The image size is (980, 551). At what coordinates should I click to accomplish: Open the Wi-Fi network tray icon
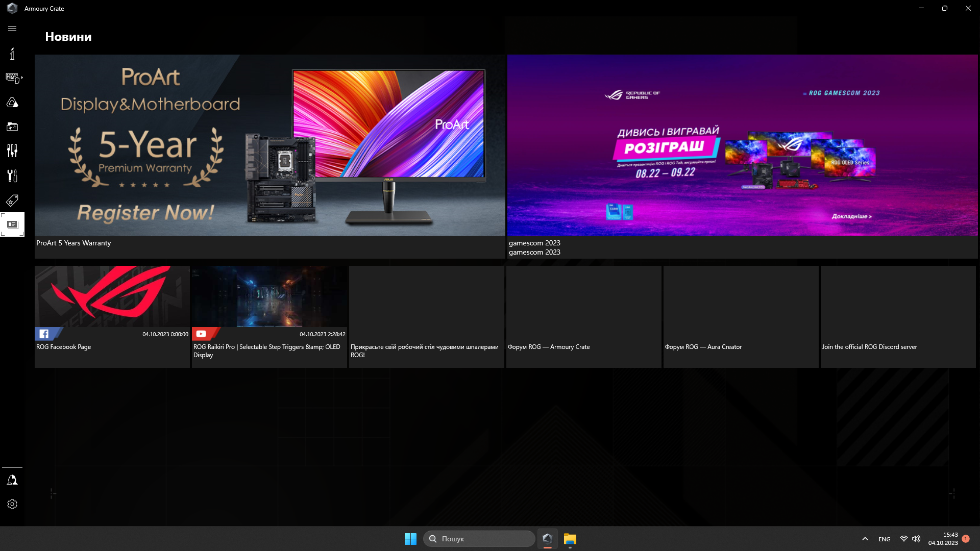903,539
